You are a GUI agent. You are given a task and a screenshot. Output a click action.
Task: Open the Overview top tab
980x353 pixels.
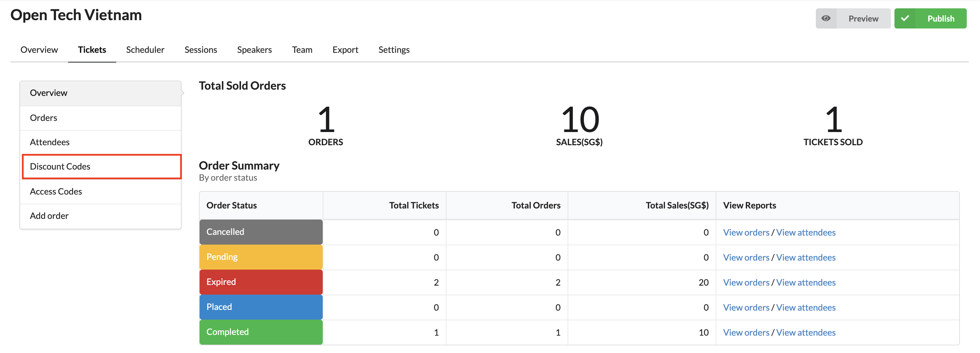[x=39, y=50]
